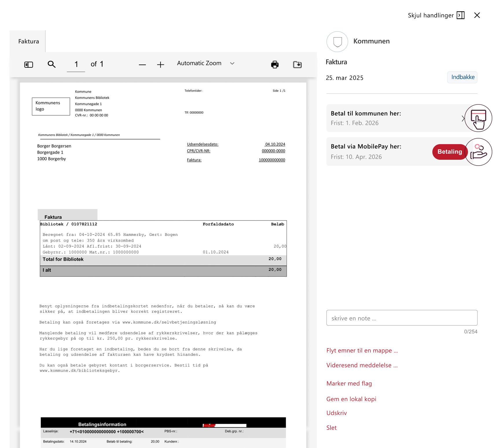Screen dimensions: 494x448
Task: Zoom out with the minus icon
Action: point(142,65)
